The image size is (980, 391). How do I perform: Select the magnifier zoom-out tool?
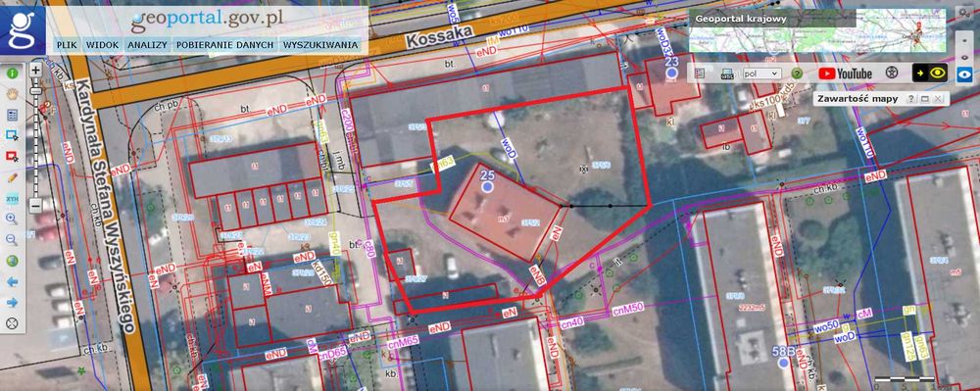tap(12, 240)
